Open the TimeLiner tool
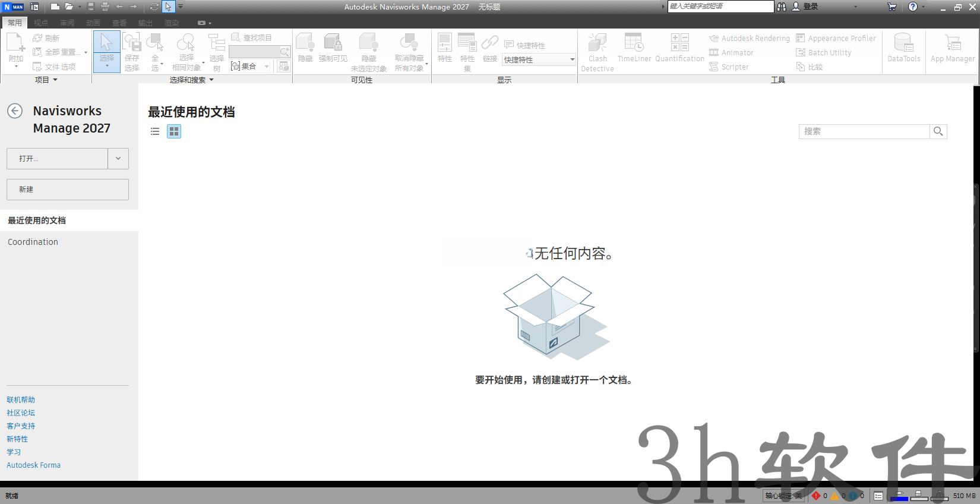The image size is (980, 504). click(634, 48)
